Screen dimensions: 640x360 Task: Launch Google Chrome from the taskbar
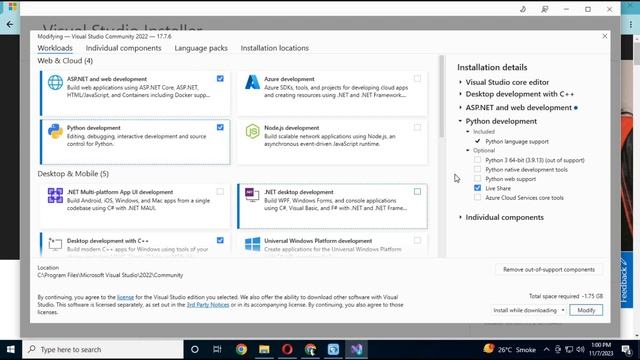pyautogui.click(x=241, y=349)
